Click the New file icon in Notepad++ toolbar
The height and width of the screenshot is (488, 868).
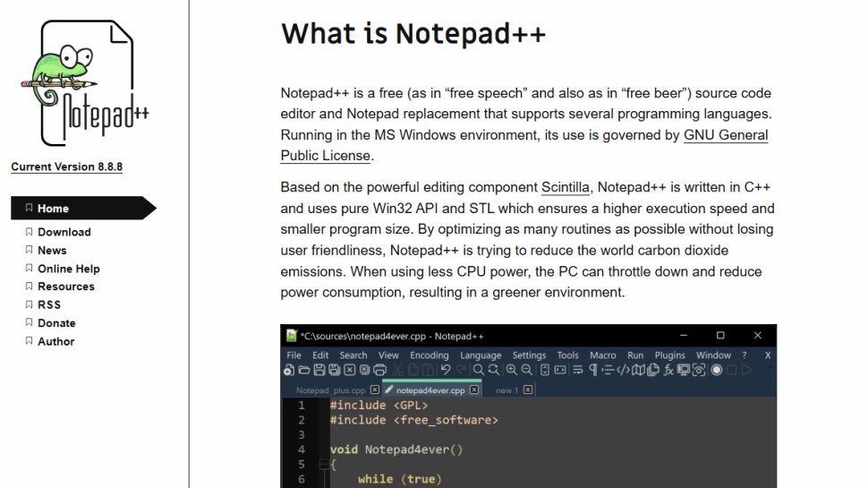[288, 370]
